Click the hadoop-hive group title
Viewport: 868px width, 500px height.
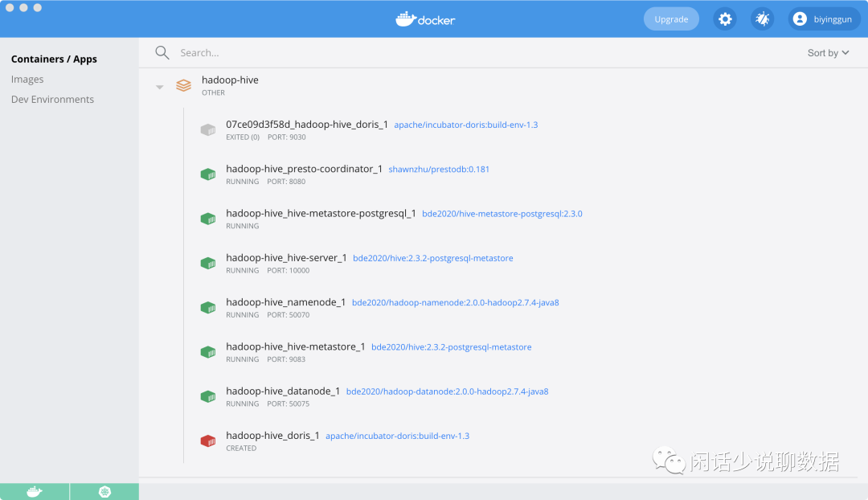pos(230,80)
